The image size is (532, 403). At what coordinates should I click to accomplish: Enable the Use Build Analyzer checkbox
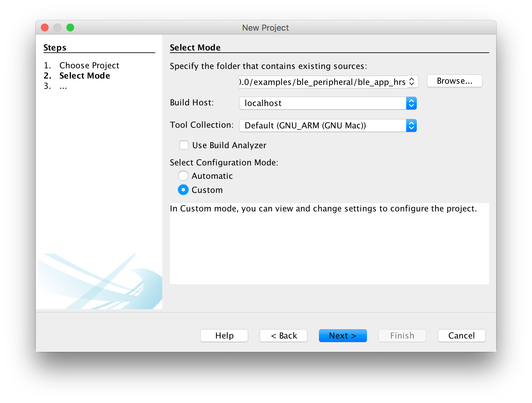click(184, 145)
